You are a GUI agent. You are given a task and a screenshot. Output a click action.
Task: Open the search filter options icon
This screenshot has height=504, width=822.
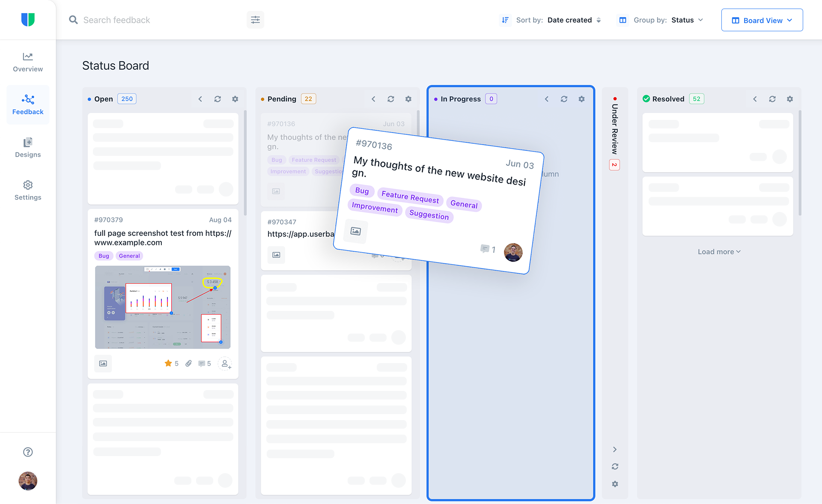pos(255,20)
